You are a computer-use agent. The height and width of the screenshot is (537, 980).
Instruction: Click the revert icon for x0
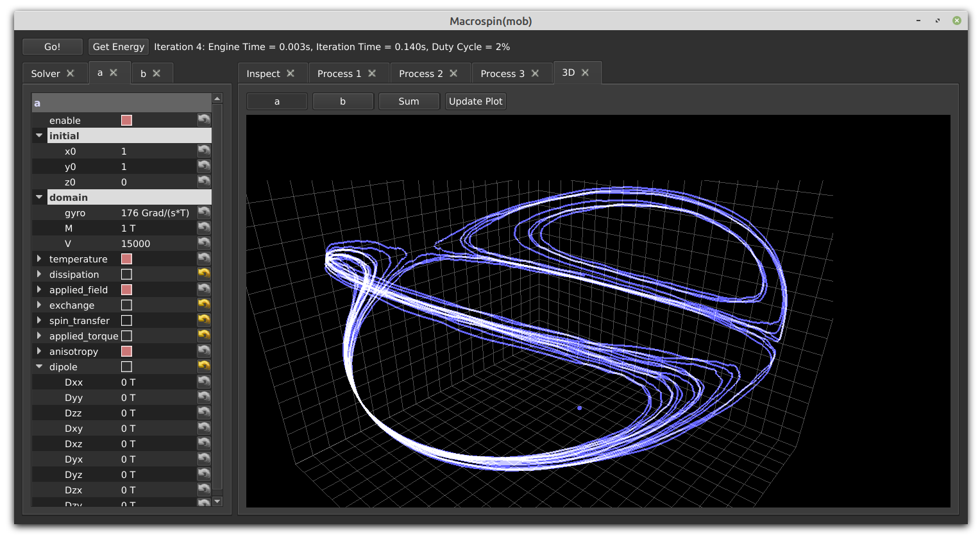[x=204, y=151]
